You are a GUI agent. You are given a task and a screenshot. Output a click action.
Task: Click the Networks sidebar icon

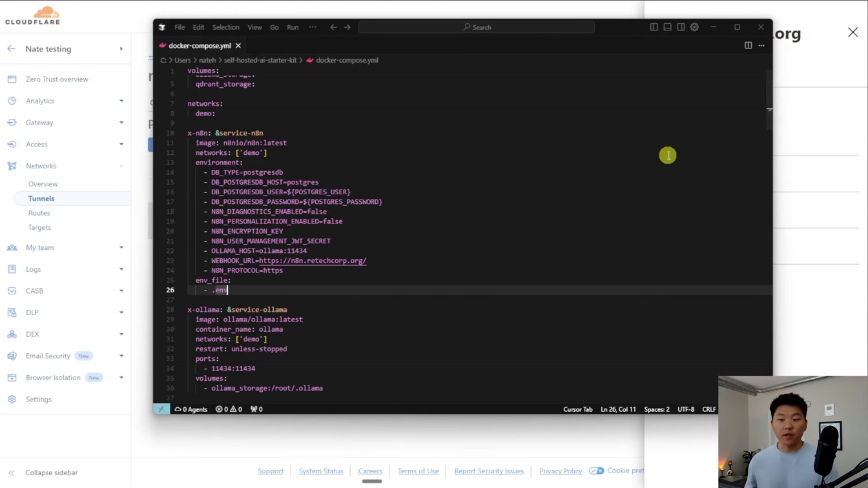point(12,166)
